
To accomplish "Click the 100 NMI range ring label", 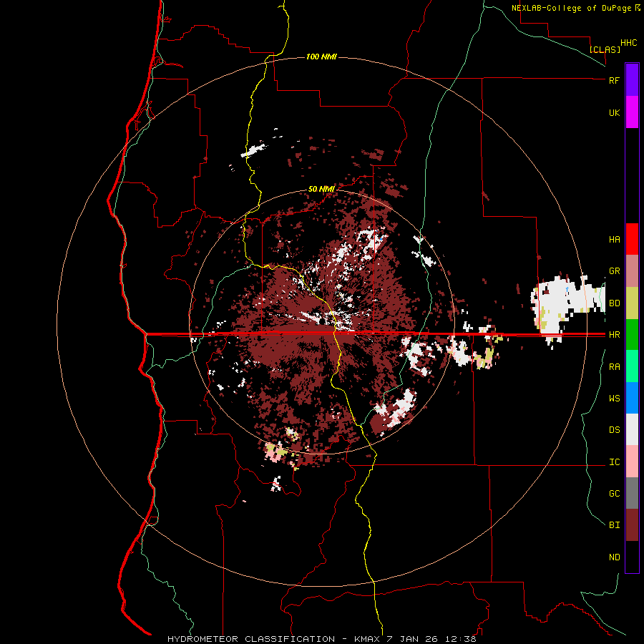I will tap(321, 57).
